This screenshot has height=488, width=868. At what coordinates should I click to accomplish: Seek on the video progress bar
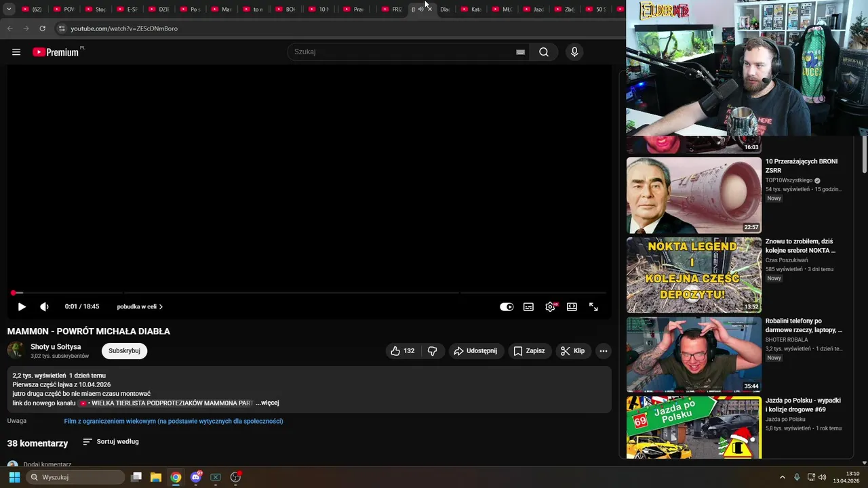pos(309,293)
